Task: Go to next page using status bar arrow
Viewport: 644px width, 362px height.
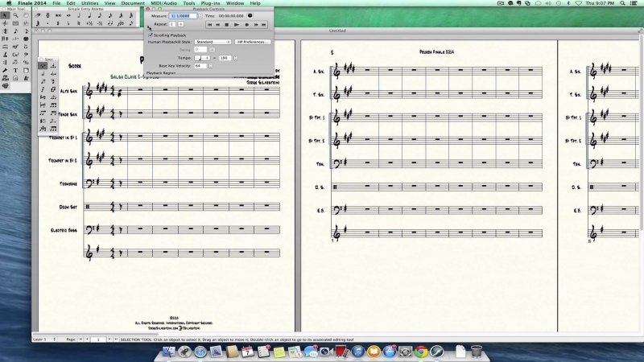Action: 109,339
